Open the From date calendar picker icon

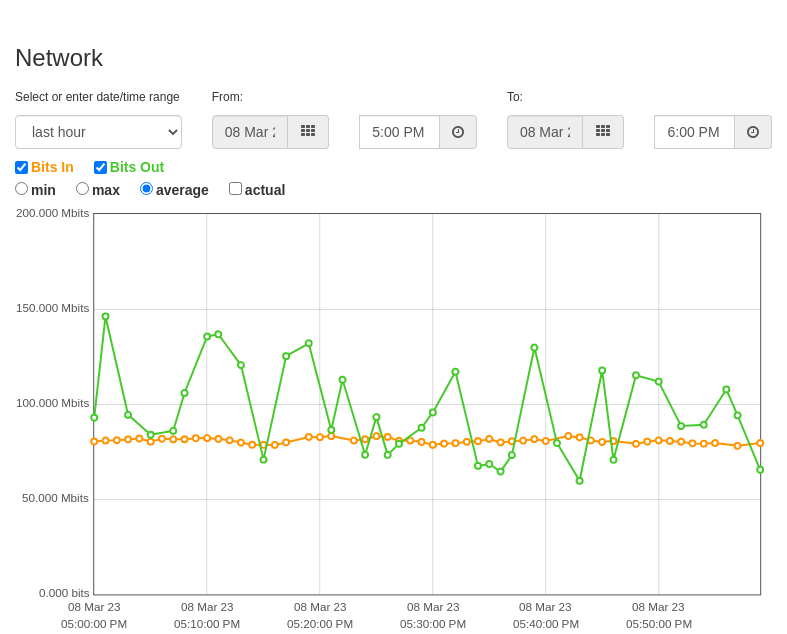tap(308, 132)
